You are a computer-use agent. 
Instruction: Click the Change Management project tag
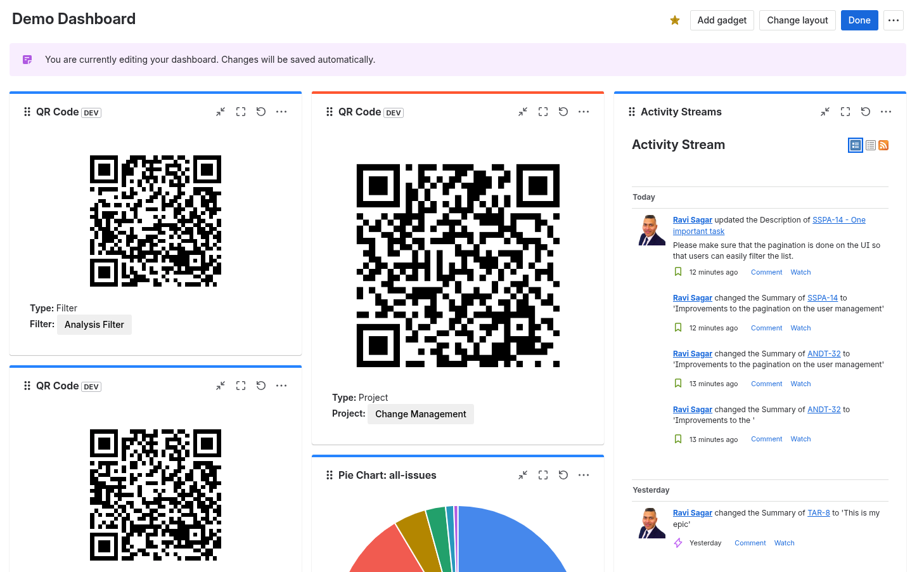pos(421,414)
